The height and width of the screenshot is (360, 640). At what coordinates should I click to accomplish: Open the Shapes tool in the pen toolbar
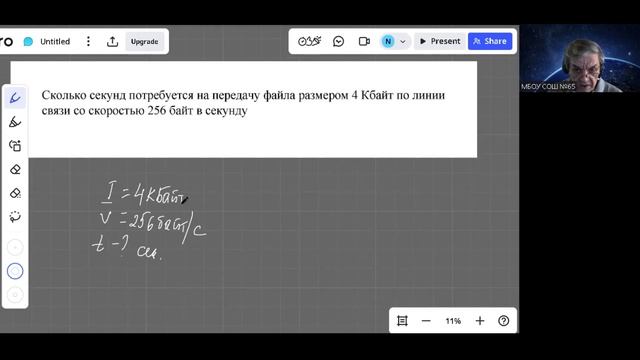(x=15, y=146)
